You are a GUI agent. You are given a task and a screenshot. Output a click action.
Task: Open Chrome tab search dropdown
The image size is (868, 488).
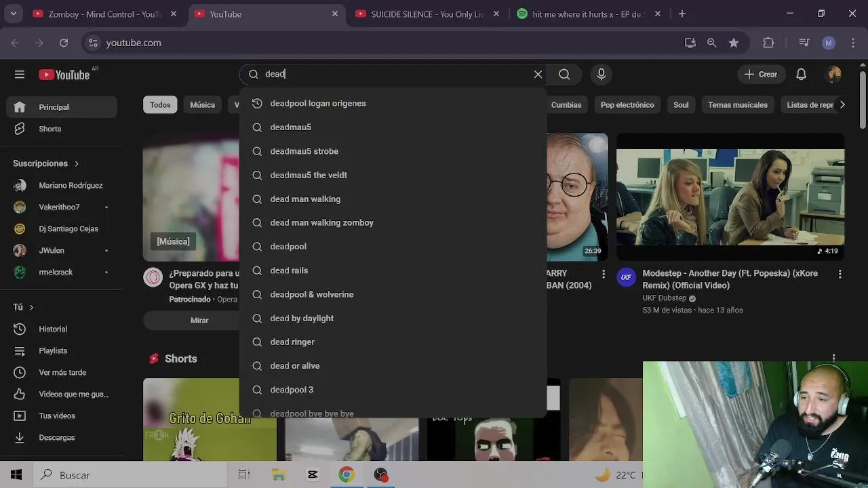point(14,14)
